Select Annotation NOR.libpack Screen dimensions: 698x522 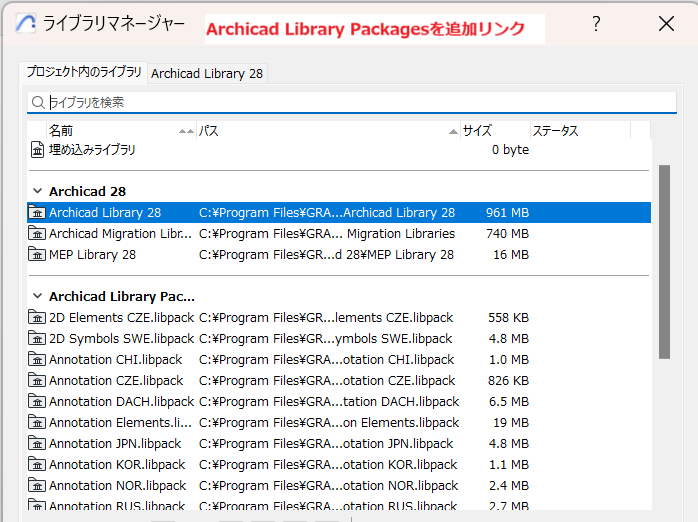click(339, 486)
